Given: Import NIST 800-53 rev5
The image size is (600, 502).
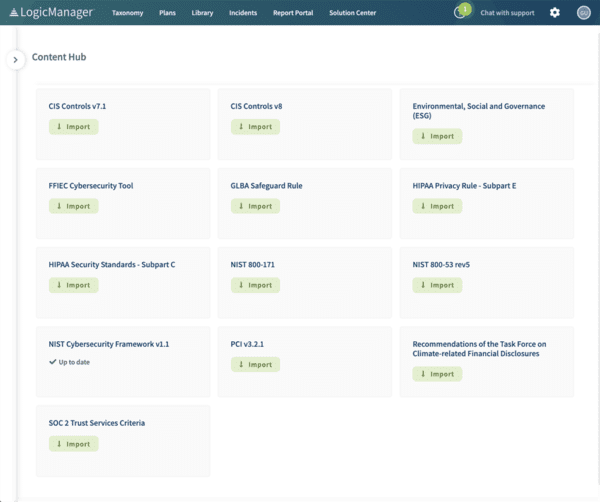Looking at the screenshot, I should click(437, 285).
